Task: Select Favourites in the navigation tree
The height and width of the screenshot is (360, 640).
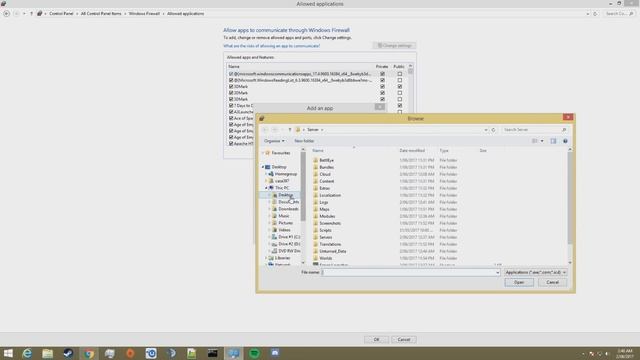Action: click(x=280, y=153)
